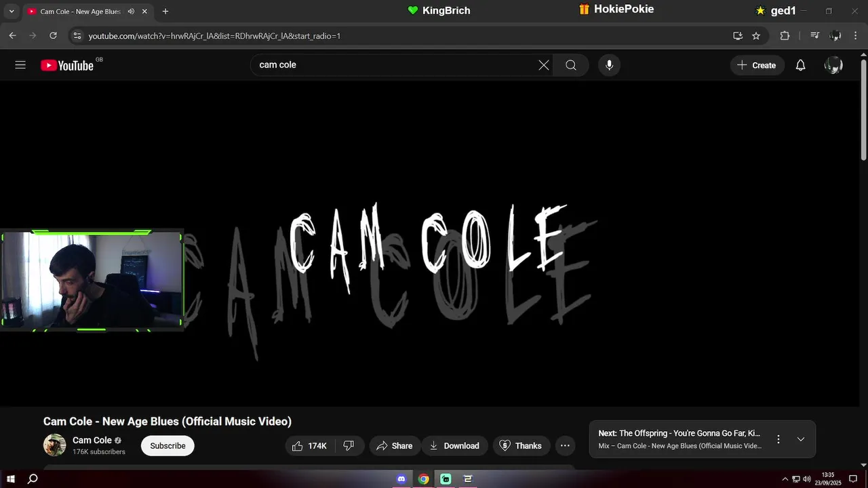868x488 pixels.
Task: Open Chrome three-dot menu
Action: tap(856, 35)
